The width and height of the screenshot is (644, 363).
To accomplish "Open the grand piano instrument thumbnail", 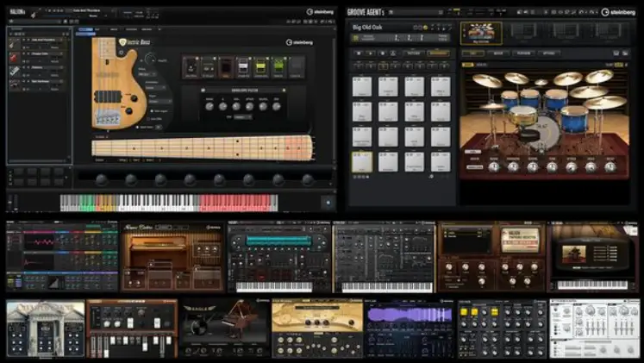I will pos(226,329).
